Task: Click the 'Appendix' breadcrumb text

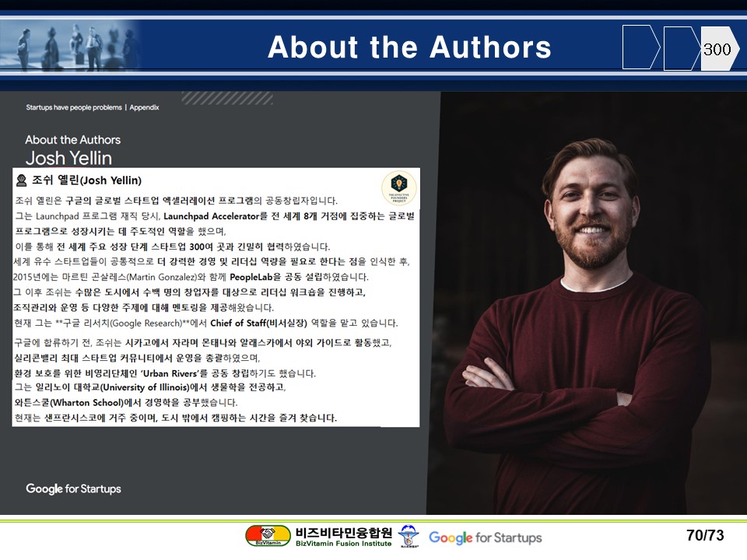Action: [x=145, y=107]
